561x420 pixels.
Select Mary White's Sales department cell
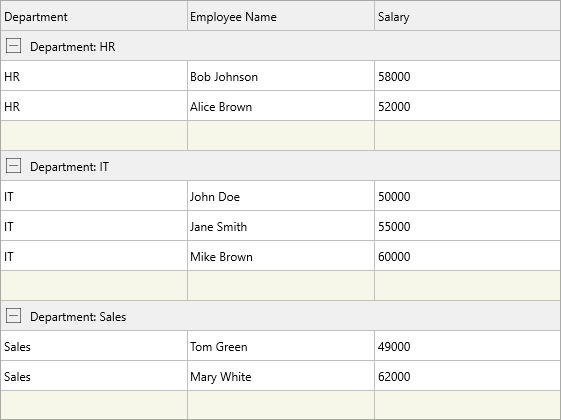click(94, 376)
